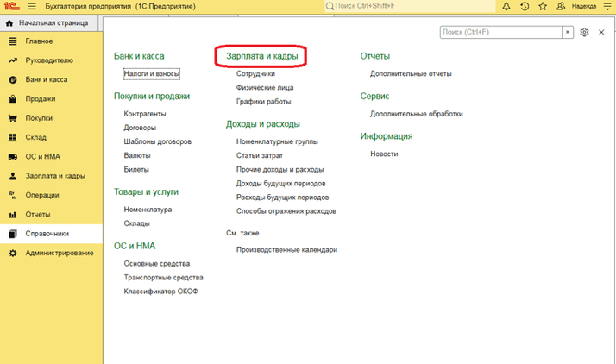This screenshot has height=364, width=616.
Task: Close the Справочники menu panel
Action: [601, 32]
